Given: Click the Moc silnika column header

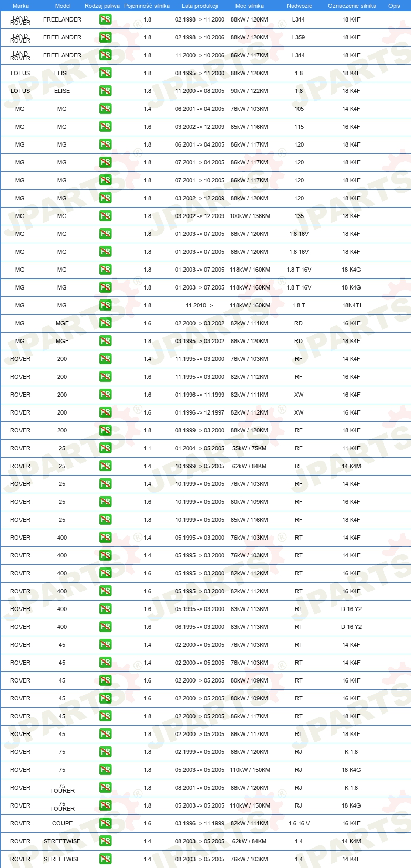Looking at the screenshot, I should coord(250,6).
